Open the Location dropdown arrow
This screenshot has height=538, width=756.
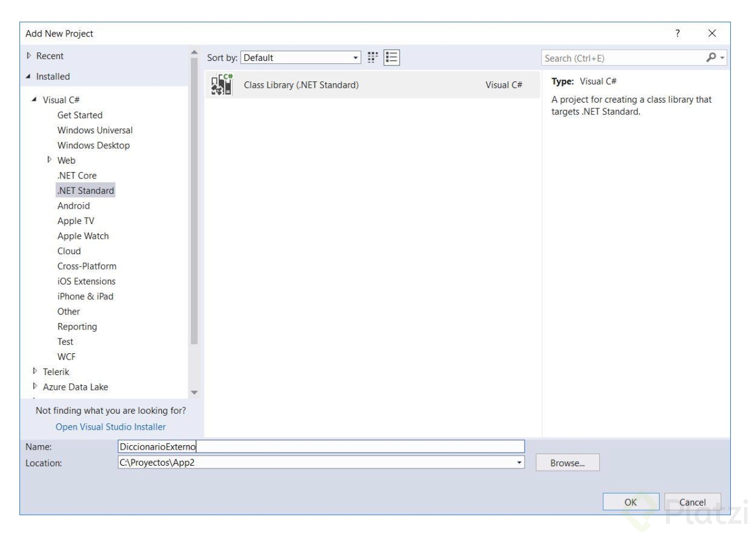[519, 463]
